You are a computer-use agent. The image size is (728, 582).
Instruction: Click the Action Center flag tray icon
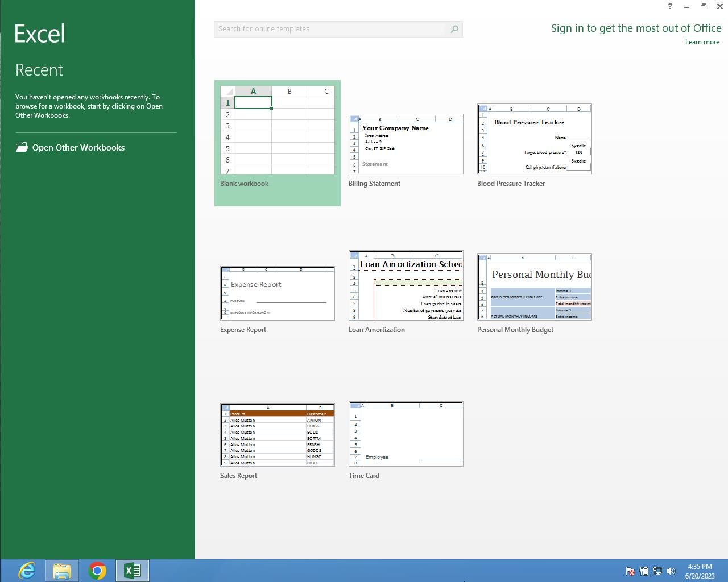[x=630, y=571]
